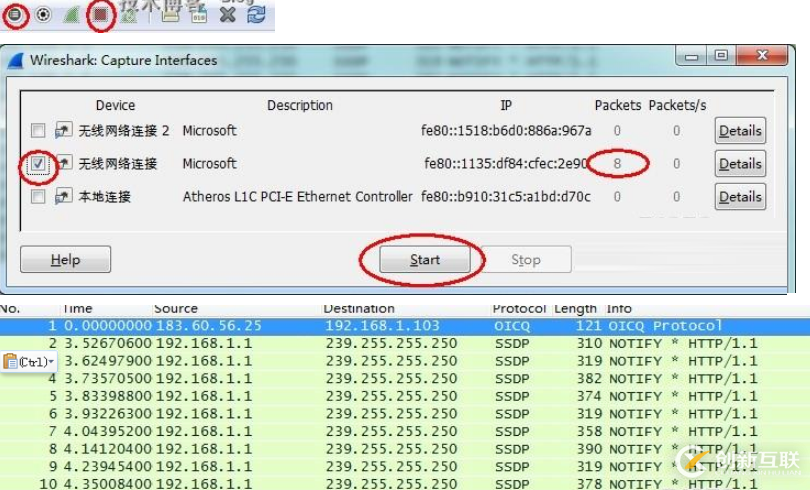Click the Wireshark fin logo in dialog title
Viewport: 810px width, 490px height.
tap(16, 60)
